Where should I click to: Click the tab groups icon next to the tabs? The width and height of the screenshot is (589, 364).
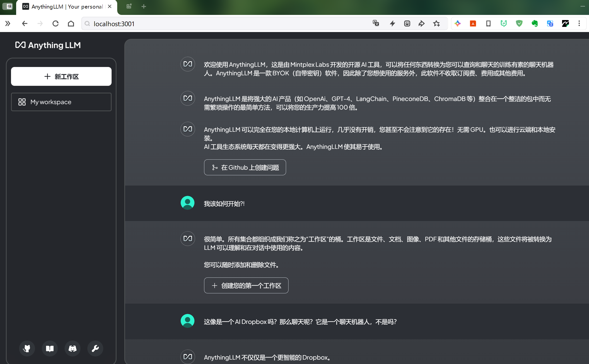click(x=129, y=7)
